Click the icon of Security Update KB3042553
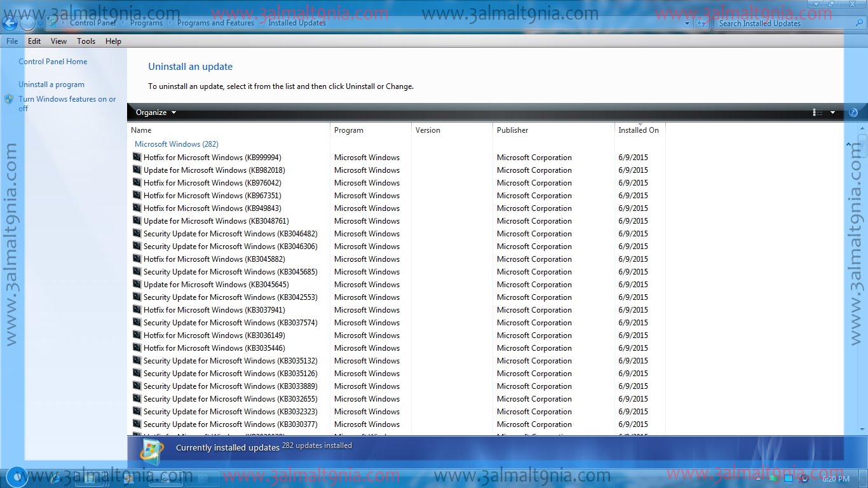The width and height of the screenshot is (868, 488). coord(137,297)
